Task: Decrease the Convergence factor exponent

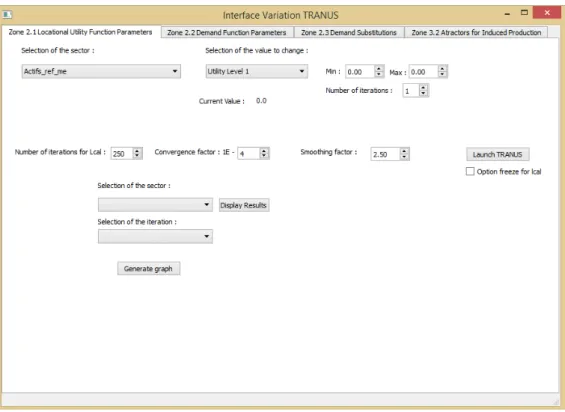Action: [x=264, y=157]
